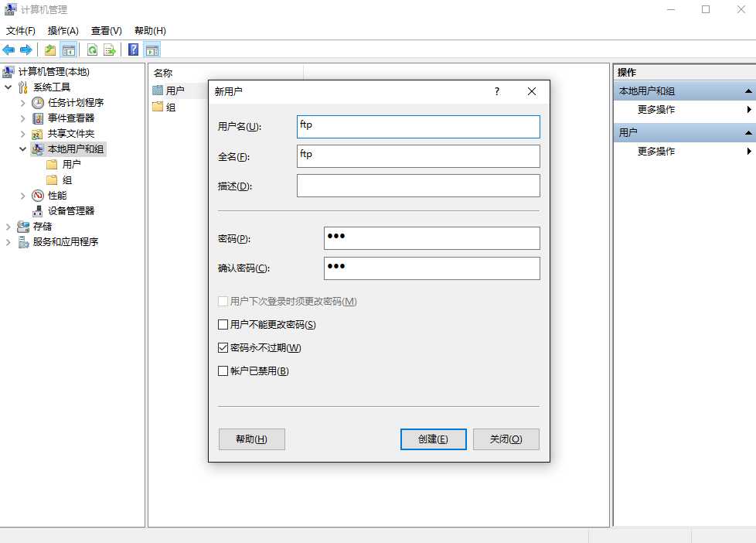The height and width of the screenshot is (543, 756).
Task: Focus the 描述 input field
Action: click(418, 186)
